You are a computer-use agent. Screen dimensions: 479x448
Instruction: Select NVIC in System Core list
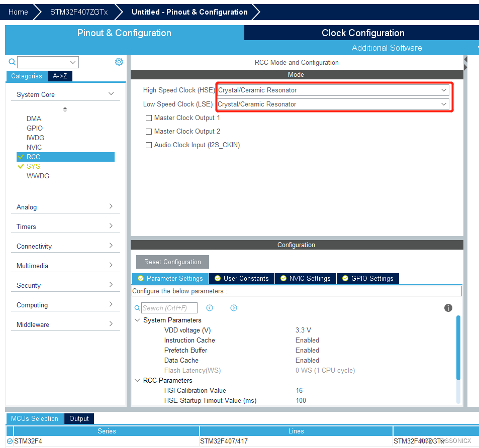(34, 147)
